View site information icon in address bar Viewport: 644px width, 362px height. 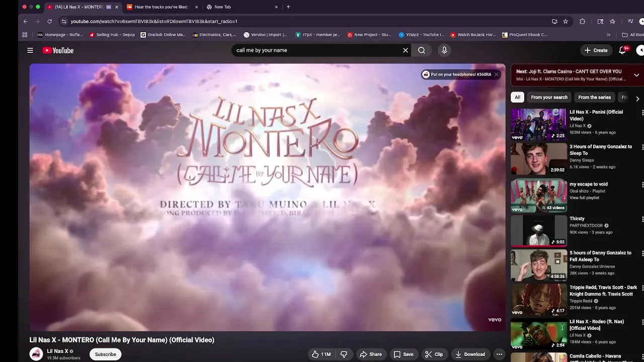tap(63, 22)
